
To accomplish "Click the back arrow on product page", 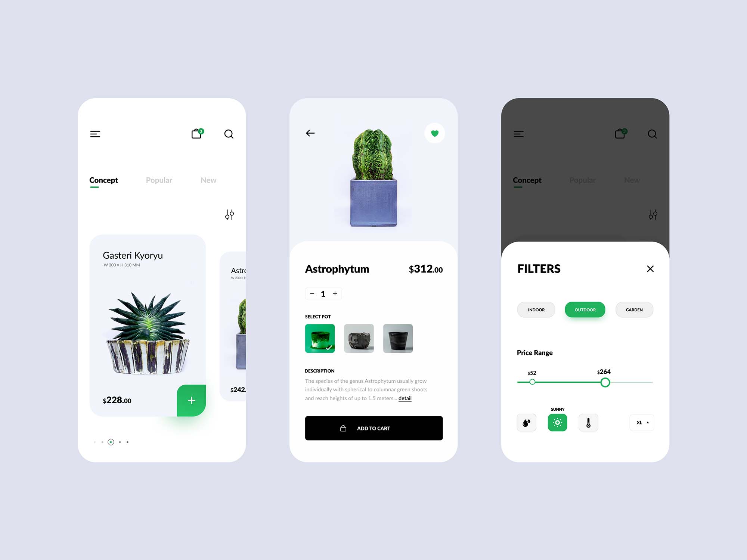I will click(310, 133).
